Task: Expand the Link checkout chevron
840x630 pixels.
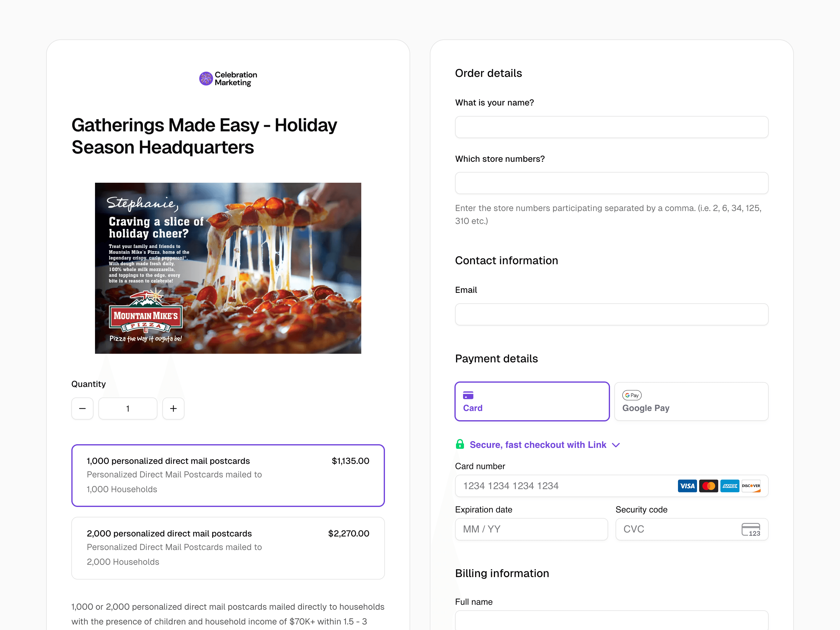Action: click(x=616, y=445)
